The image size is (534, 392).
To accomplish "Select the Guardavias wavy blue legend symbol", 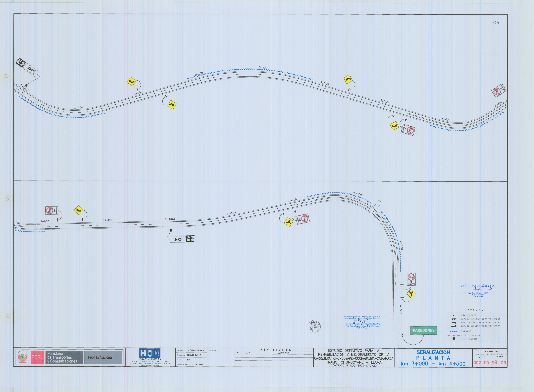I will [454, 331].
